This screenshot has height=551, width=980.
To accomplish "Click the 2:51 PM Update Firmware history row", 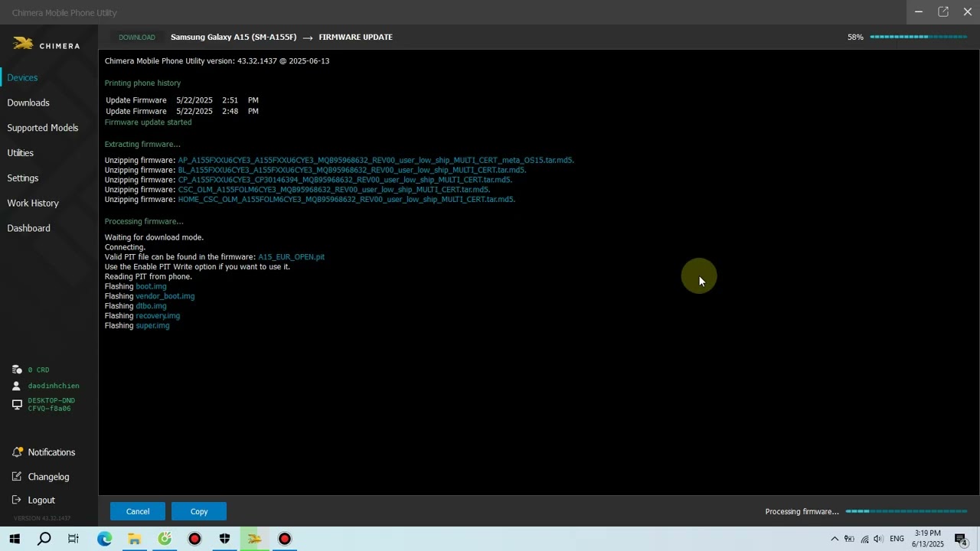I will [x=182, y=100].
